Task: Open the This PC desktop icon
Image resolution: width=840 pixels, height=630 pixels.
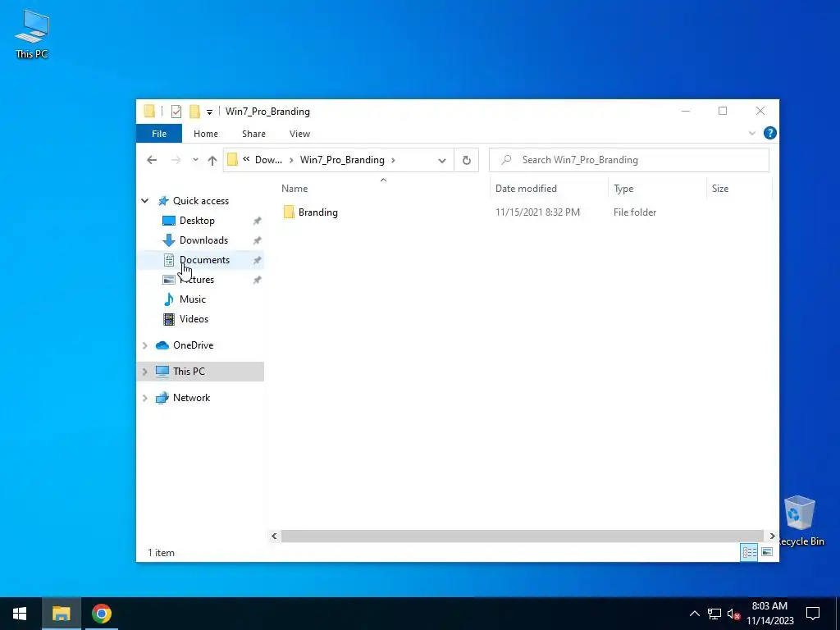Action: point(32,34)
